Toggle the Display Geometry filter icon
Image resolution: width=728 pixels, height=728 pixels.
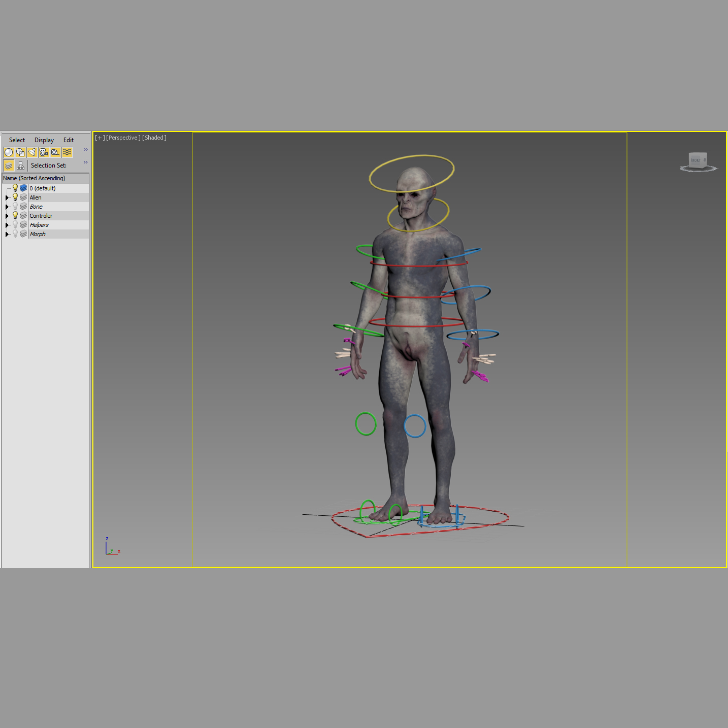tap(9, 152)
